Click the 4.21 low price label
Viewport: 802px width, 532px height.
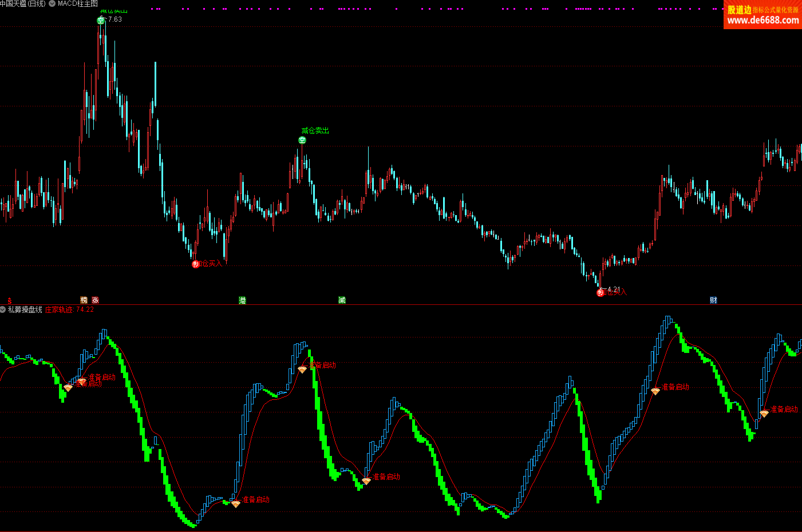click(614, 289)
